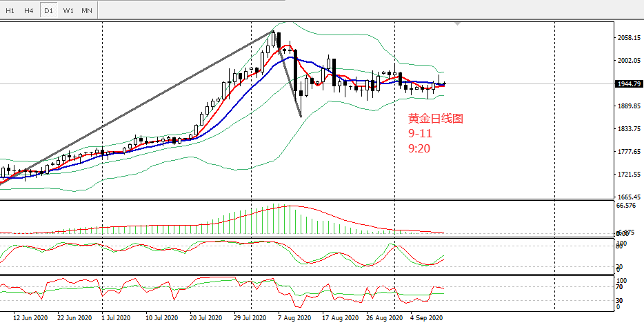Click the 1889.85 price axis value
Viewport: 644px width, 325px height.
click(x=629, y=106)
